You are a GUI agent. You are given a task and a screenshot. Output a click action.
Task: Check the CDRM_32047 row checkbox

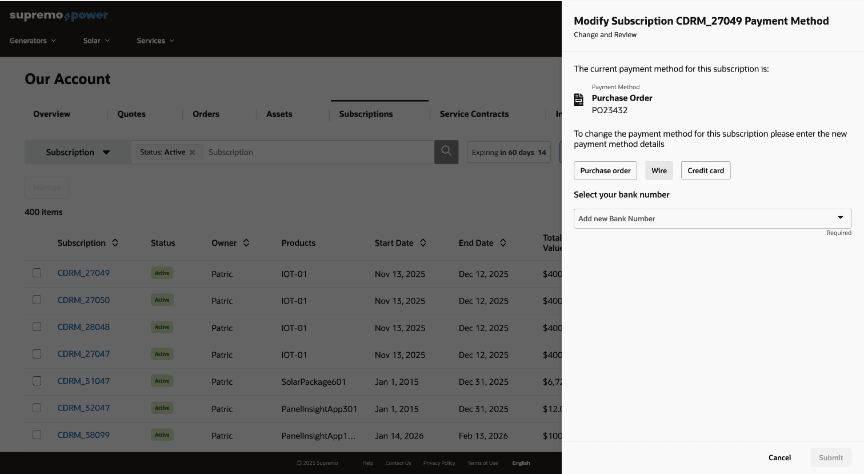36,408
